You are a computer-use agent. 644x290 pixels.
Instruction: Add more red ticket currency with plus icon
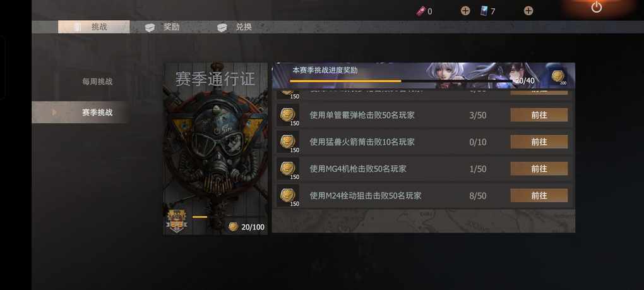(465, 11)
